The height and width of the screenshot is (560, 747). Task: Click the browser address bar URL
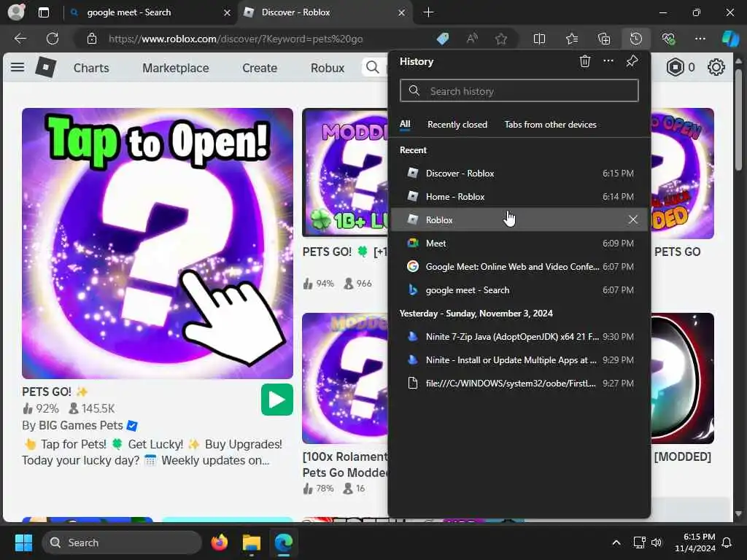[x=236, y=39]
